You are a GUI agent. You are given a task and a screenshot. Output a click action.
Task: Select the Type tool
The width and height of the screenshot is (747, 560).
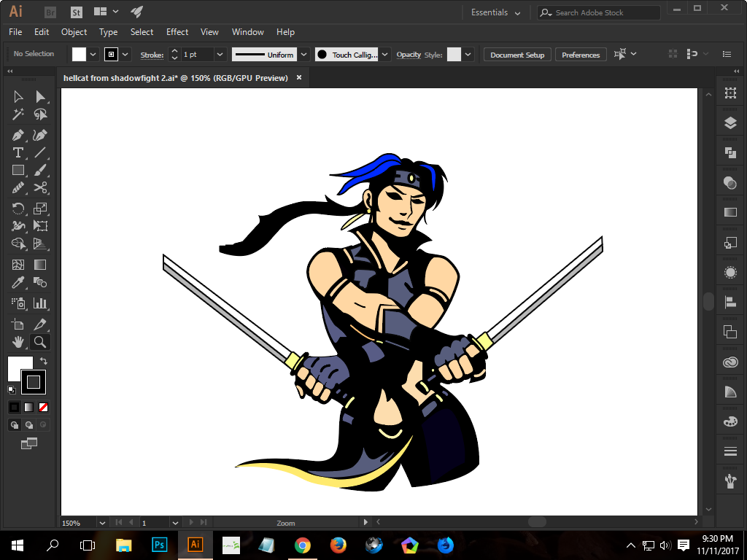[x=18, y=152]
